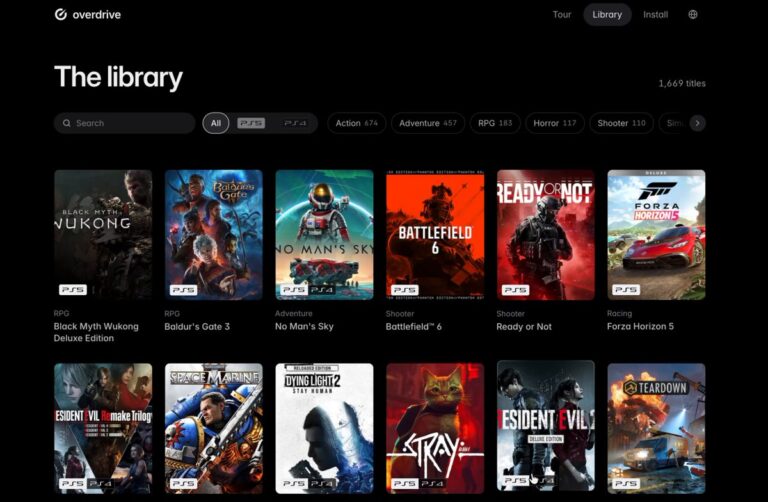The image size is (768, 502).
Task: Toggle the Horror genre filter
Action: 554,123
